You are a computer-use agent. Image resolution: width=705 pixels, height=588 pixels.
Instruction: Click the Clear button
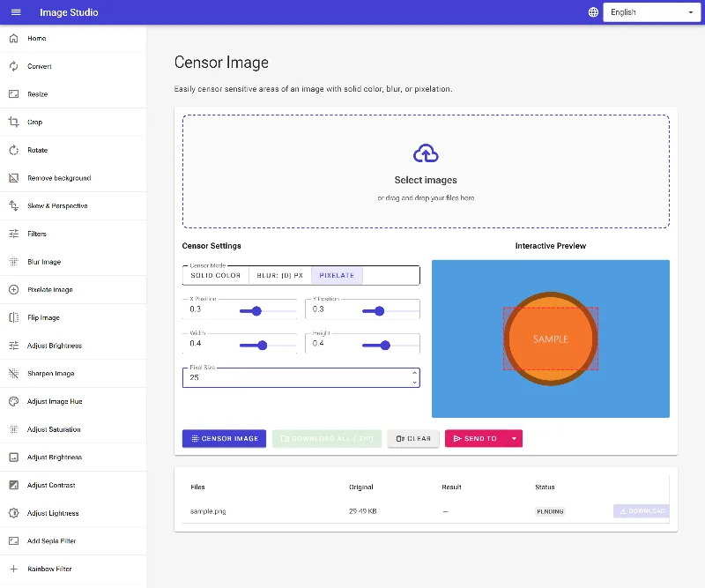[413, 438]
